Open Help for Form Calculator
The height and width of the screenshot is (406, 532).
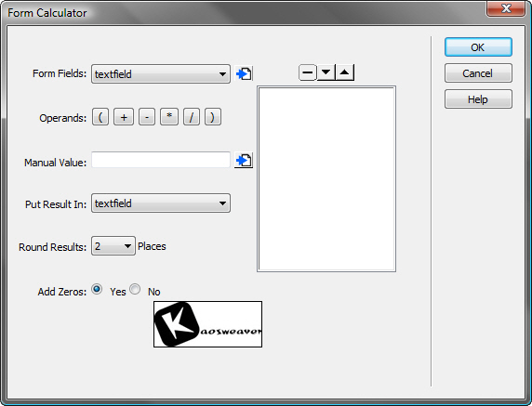pos(478,99)
